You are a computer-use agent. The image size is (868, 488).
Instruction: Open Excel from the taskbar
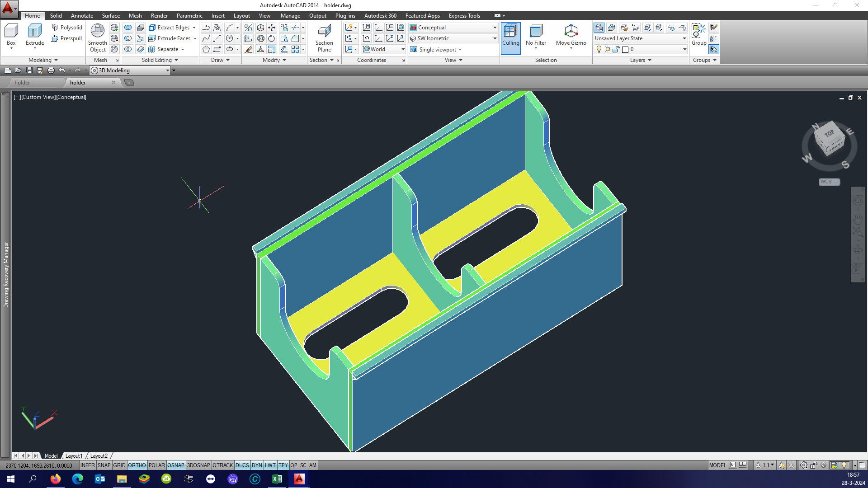[277, 479]
